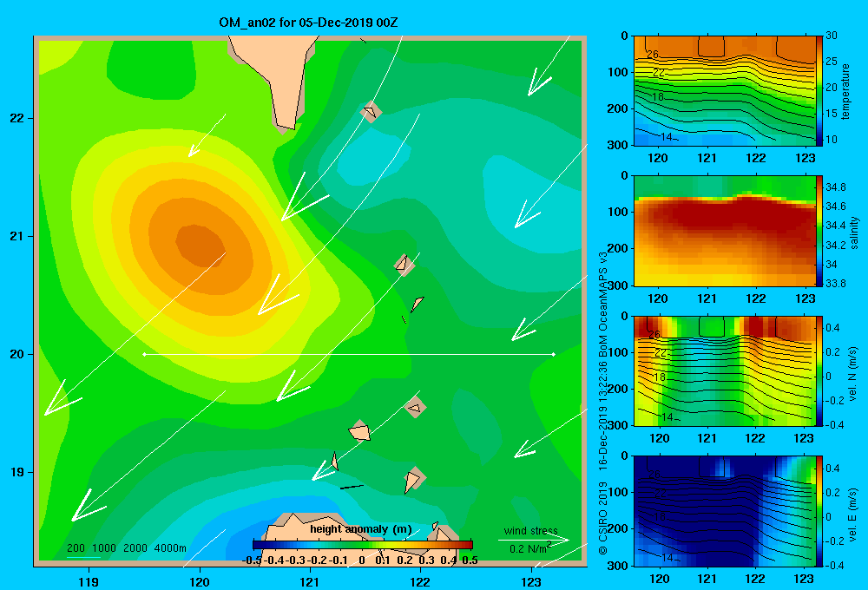Click the "height anomaly (m)" label
This screenshot has height=590, width=868.
(361, 529)
